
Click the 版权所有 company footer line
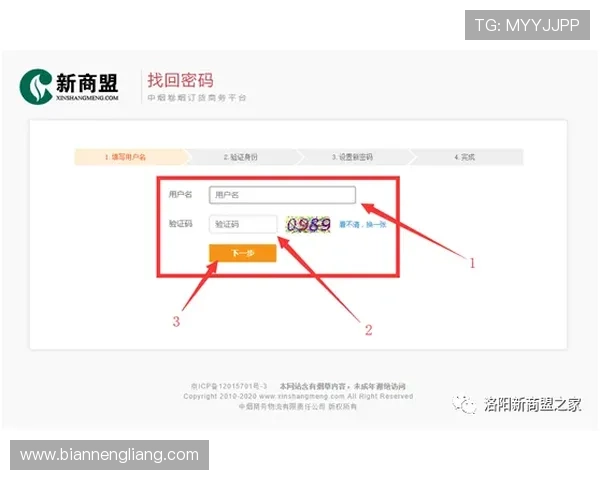[x=298, y=407]
